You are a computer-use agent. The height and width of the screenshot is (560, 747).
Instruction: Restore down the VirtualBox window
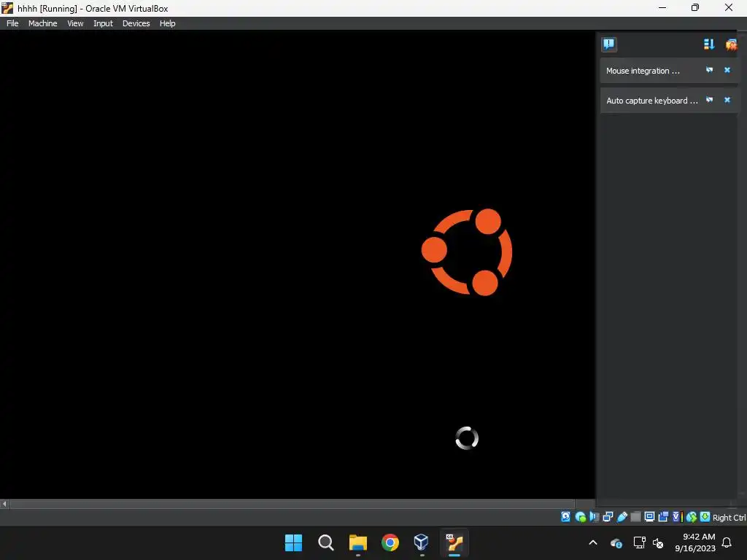695,7
